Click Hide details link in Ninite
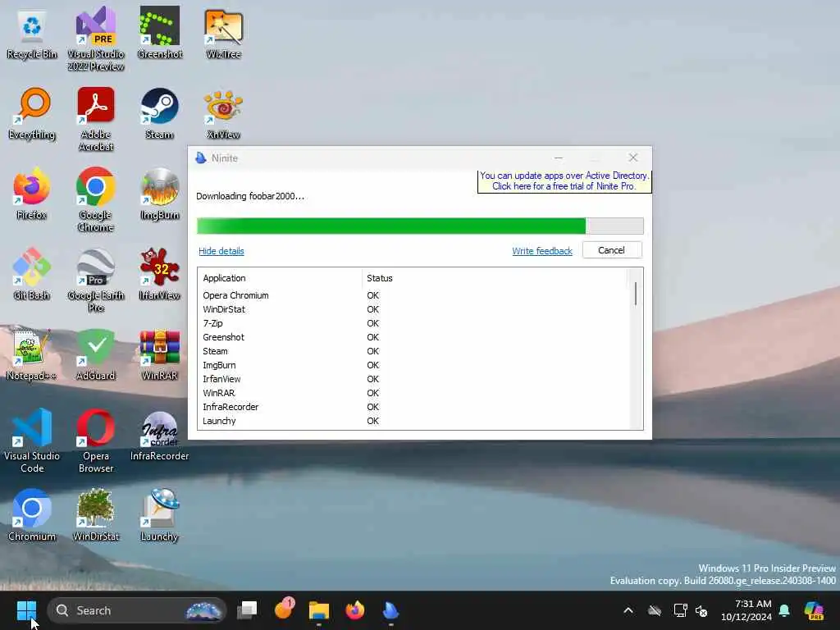This screenshot has height=630, width=840. click(221, 251)
